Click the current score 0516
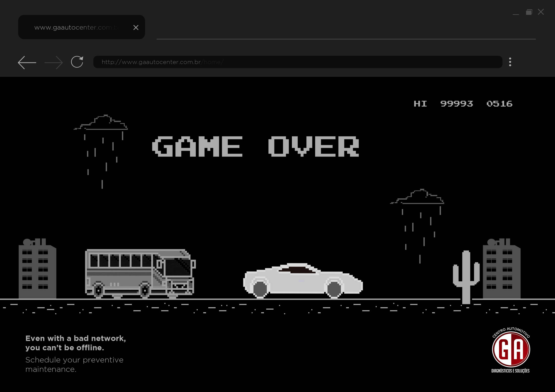This screenshot has width=555, height=392. pyautogui.click(x=499, y=104)
